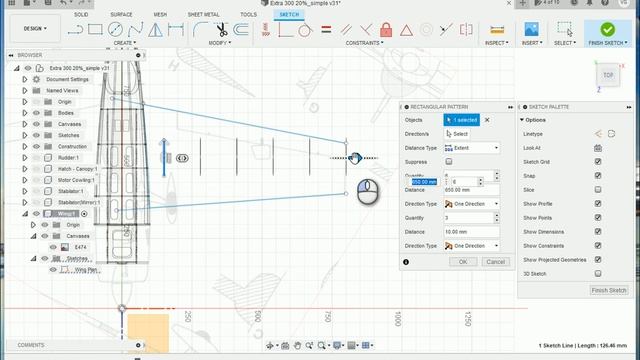Select the Offset tool
Screen dimensions: 640x360
[x=241, y=30]
